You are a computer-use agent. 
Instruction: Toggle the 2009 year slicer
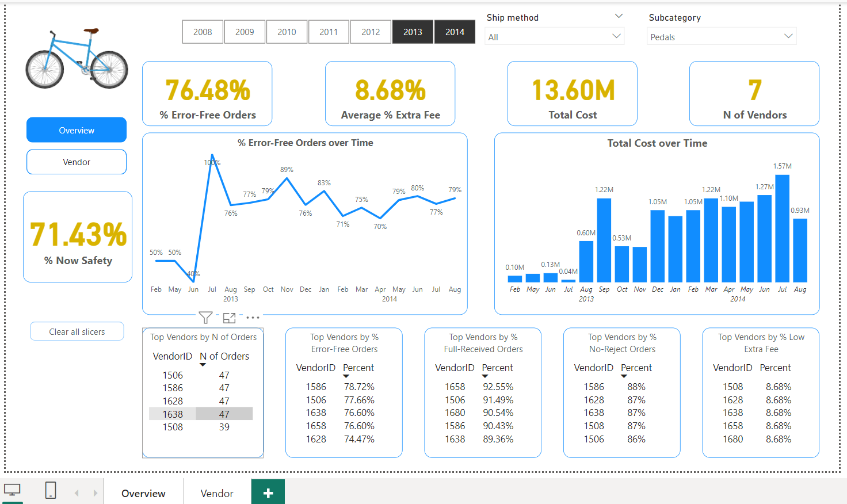pos(245,32)
